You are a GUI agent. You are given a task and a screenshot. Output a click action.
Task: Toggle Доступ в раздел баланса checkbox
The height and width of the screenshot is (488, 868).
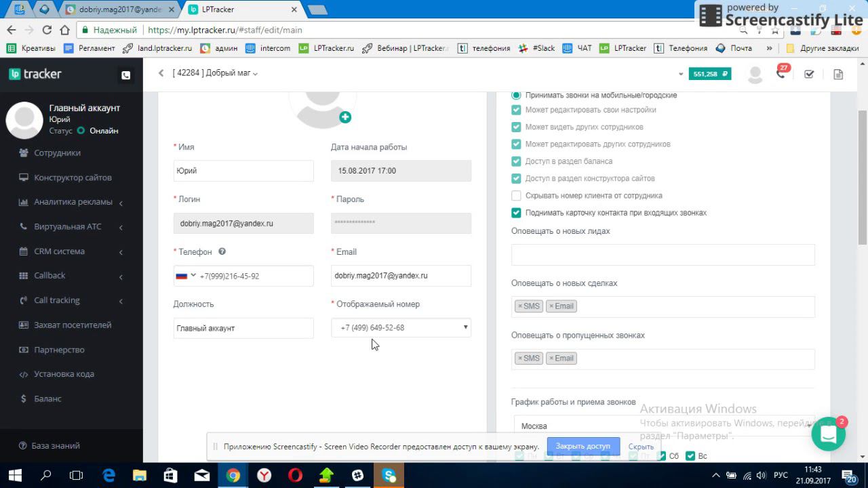(x=516, y=161)
